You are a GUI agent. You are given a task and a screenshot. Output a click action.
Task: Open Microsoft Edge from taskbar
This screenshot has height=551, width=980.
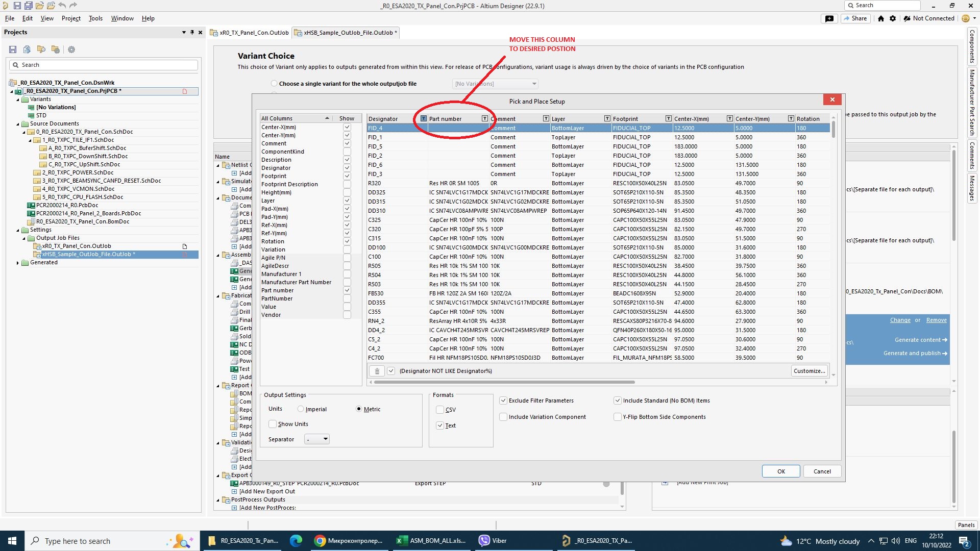pos(296,541)
